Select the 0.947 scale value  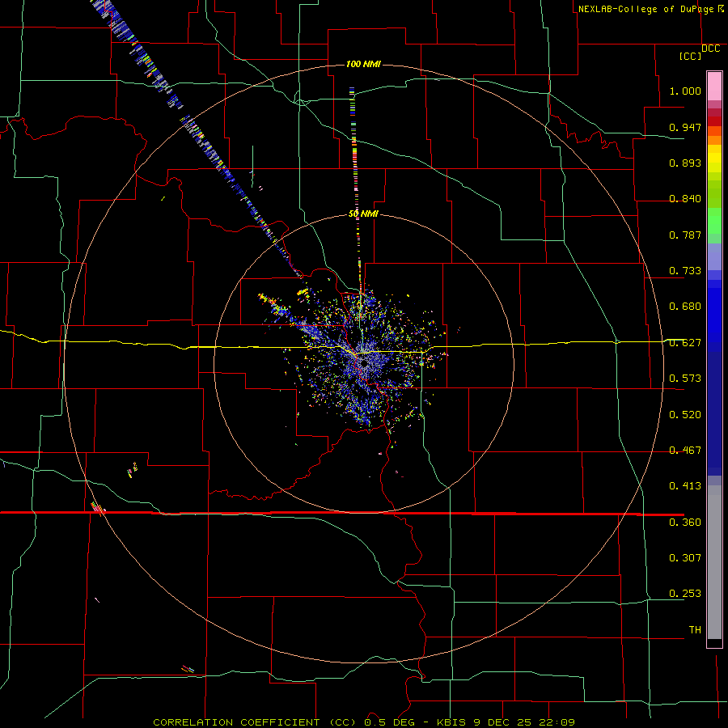pos(685,127)
